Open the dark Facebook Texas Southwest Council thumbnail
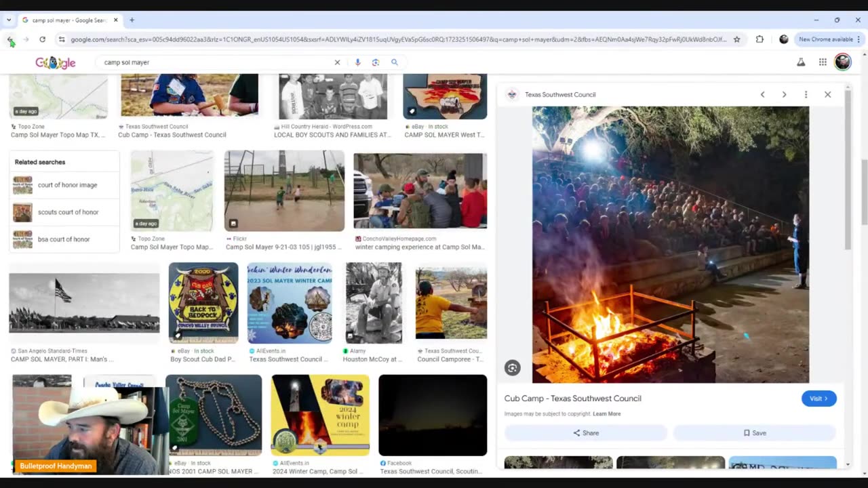Screen dimensions: 868x488 (433, 415)
